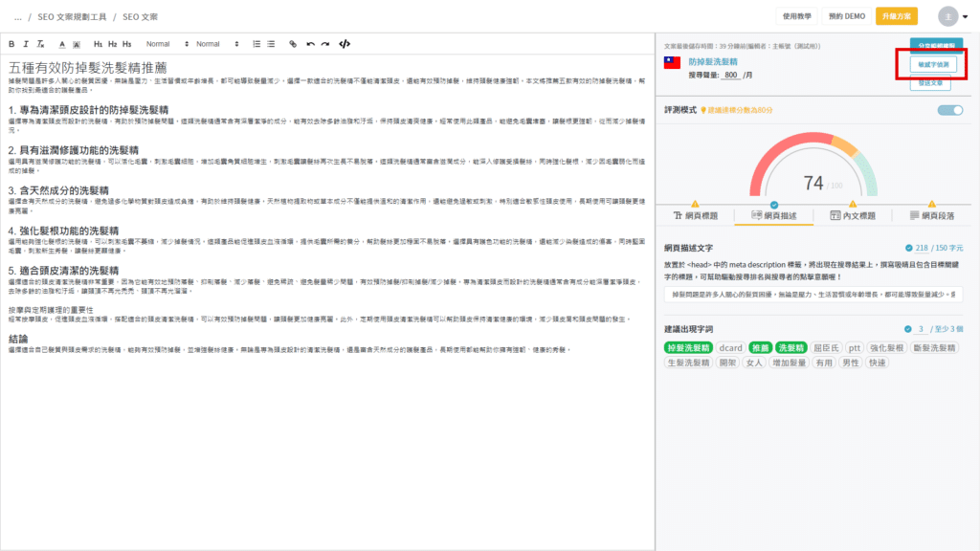Toggle the dcard suggested keyword tag
980x551 pixels.
[x=731, y=347]
